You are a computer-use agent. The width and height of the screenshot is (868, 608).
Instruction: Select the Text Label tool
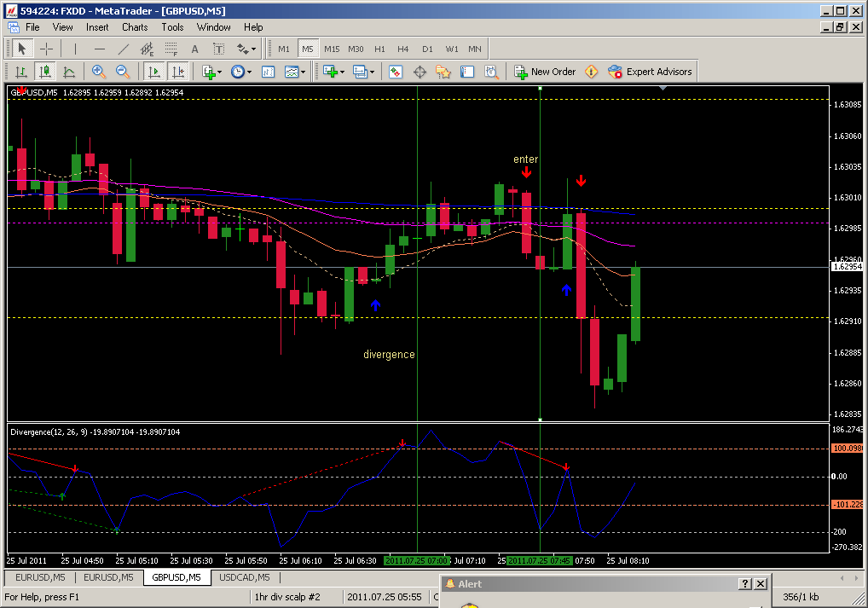(218, 49)
